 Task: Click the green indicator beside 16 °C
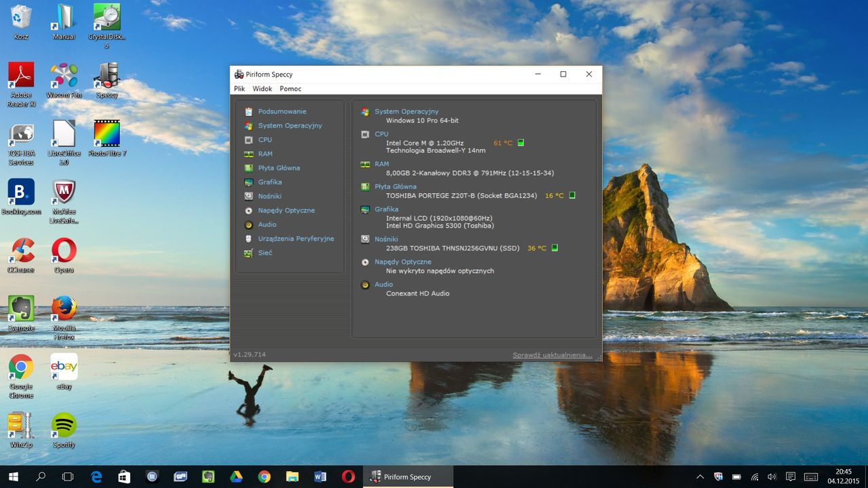point(572,195)
